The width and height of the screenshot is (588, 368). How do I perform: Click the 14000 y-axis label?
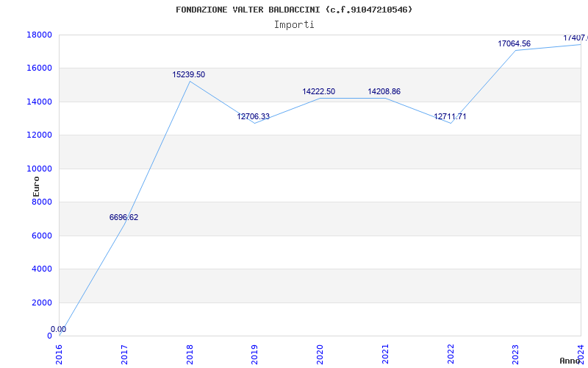click(x=39, y=102)
